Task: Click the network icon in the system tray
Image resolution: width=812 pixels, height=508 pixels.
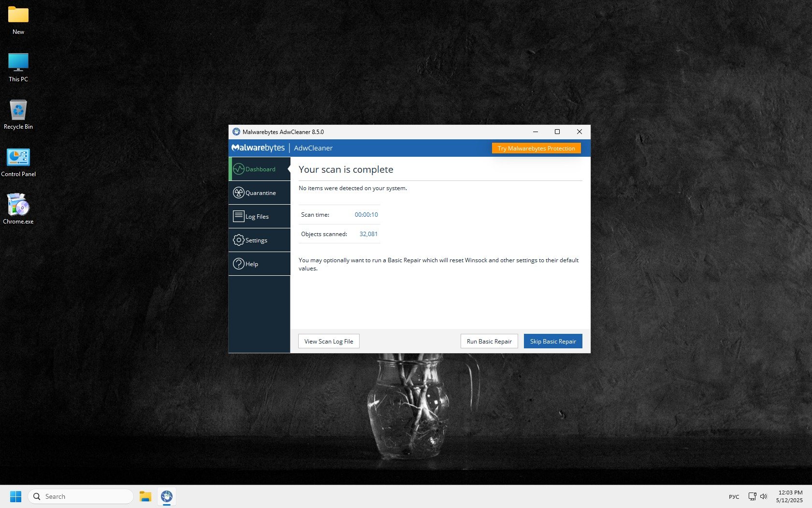Action: point(752,496)
